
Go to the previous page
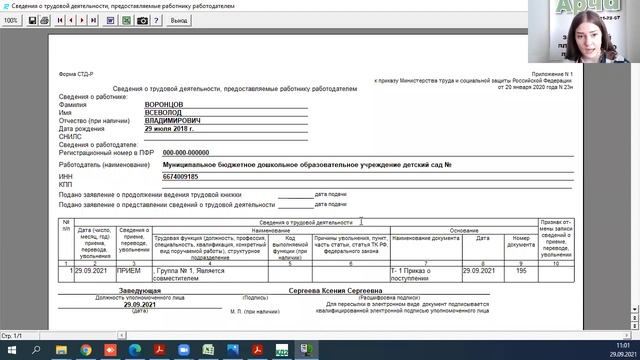coord(71,20)
